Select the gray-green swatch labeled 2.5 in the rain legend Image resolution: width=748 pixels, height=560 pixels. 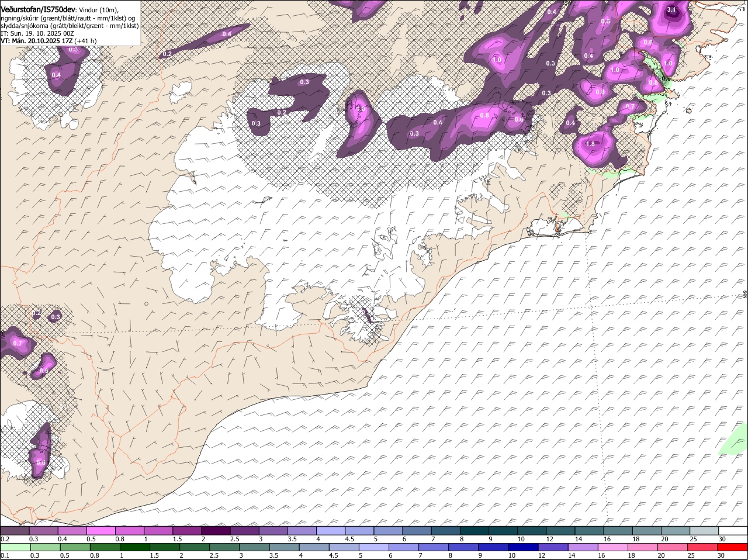[x=224, y=547]
